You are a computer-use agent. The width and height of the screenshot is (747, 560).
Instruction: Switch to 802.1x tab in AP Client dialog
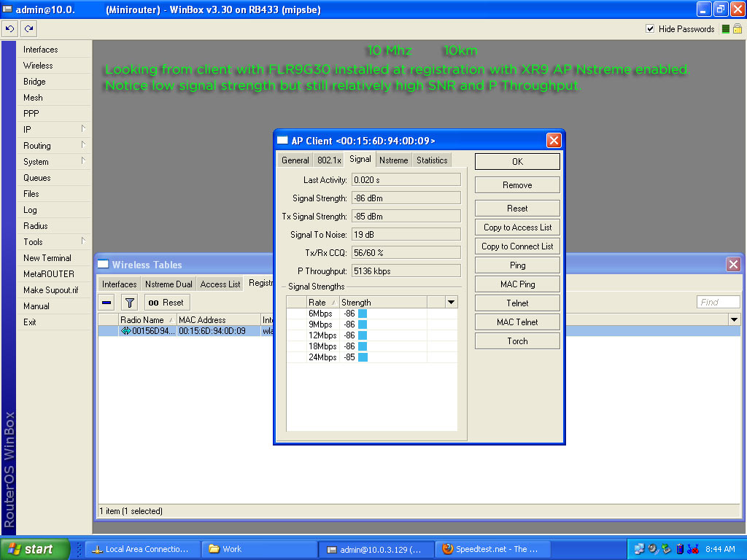coord(329,160)
